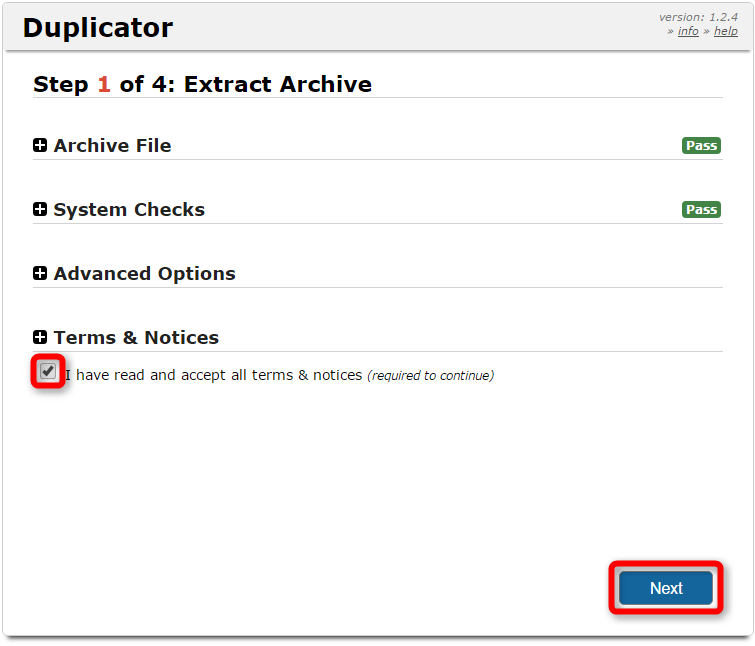755x646 pixels.
Task: Expand the Terms & Notices plus icon
Action: coord(40,337)
